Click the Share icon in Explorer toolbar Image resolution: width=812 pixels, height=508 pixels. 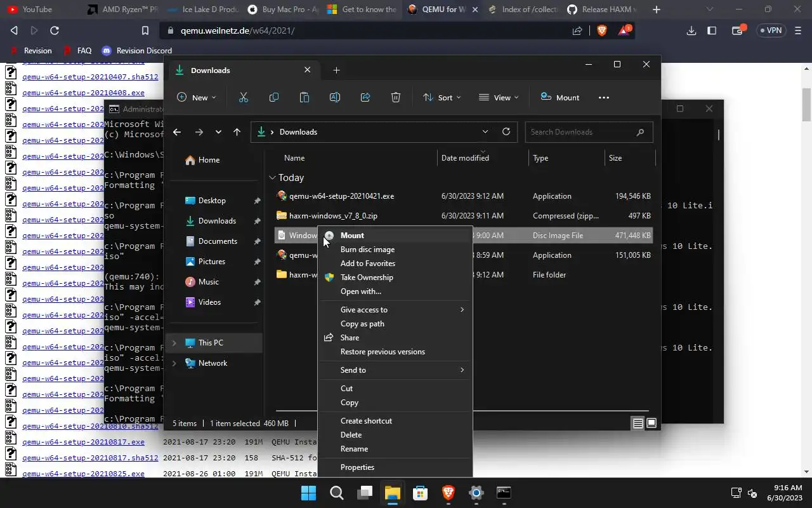tap(365, 97)
